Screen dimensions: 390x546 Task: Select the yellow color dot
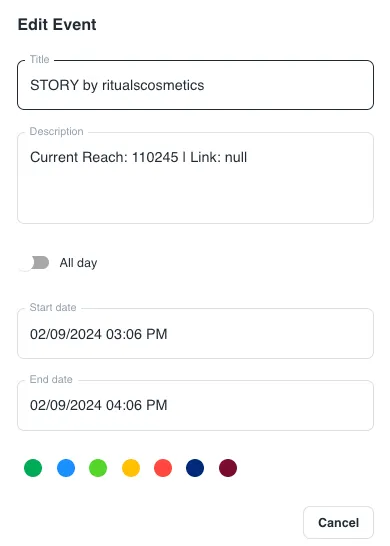click(131, 468)
